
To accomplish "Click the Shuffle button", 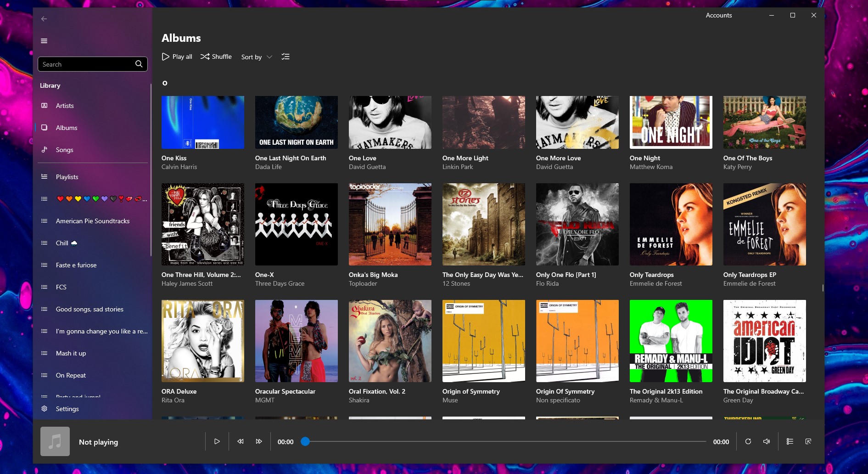I will point(216,56).
